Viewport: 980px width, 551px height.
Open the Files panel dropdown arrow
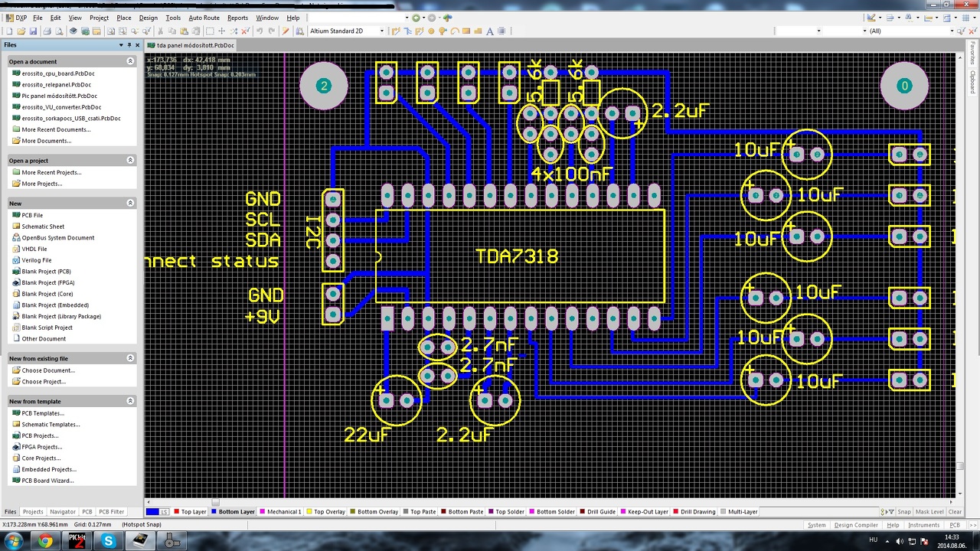coord(120,45)
